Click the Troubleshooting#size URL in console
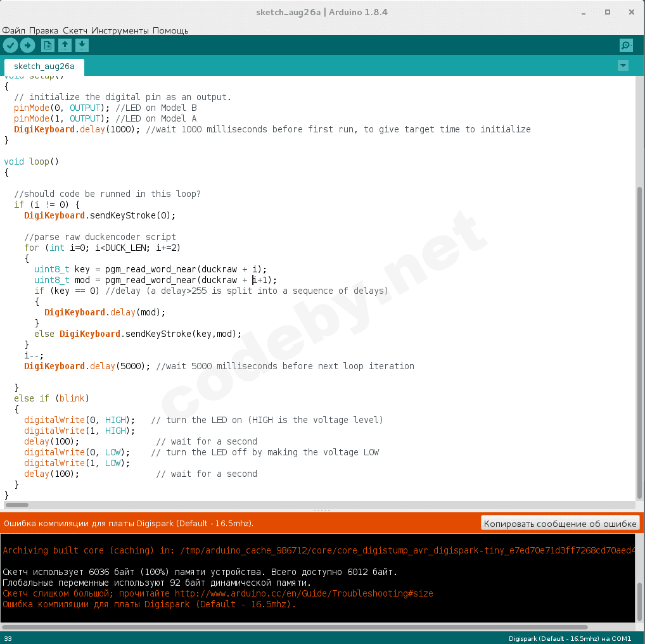645x644 pixels. (x=303, y=593)
